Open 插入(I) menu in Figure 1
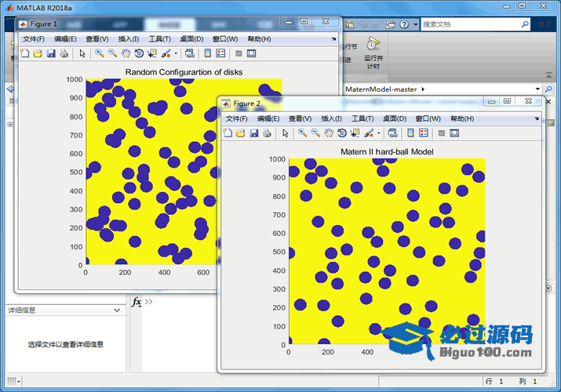Viewport: 561px width, 392px height. (129, 39)
